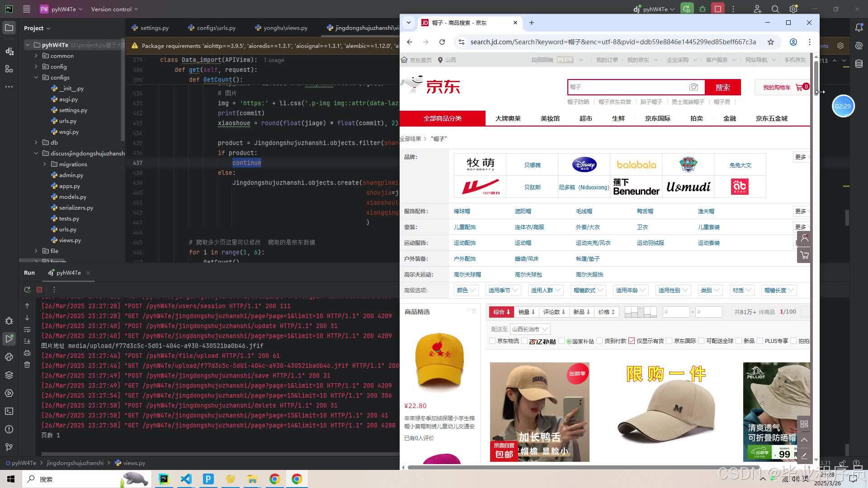Expand the common folder in Project tree
The image size is (868, 488).
(x=36, y=56)
